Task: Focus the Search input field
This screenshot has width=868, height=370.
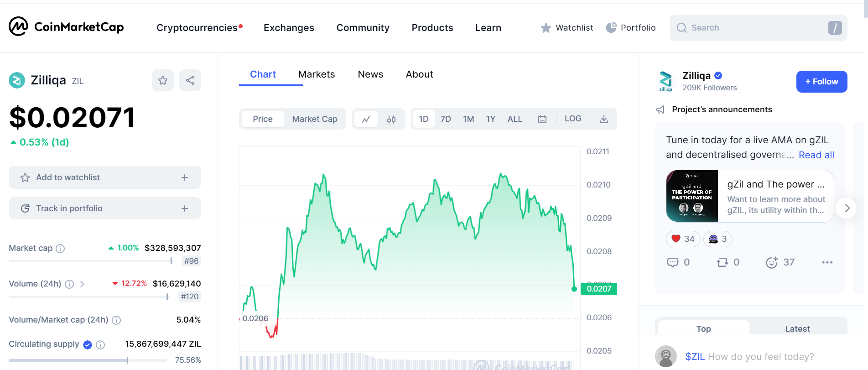Action: [759, 28]
